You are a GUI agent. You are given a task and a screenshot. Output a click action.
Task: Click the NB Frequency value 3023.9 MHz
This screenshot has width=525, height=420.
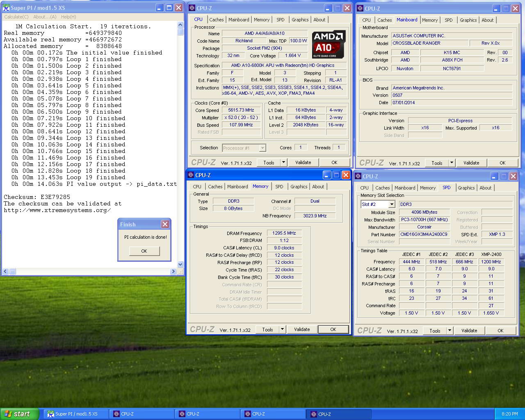[x=315, y=216]
